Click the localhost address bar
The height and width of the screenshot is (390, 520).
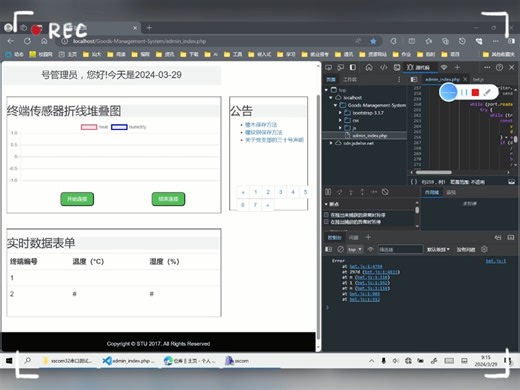pyautogui.click(x=207, y=41)
